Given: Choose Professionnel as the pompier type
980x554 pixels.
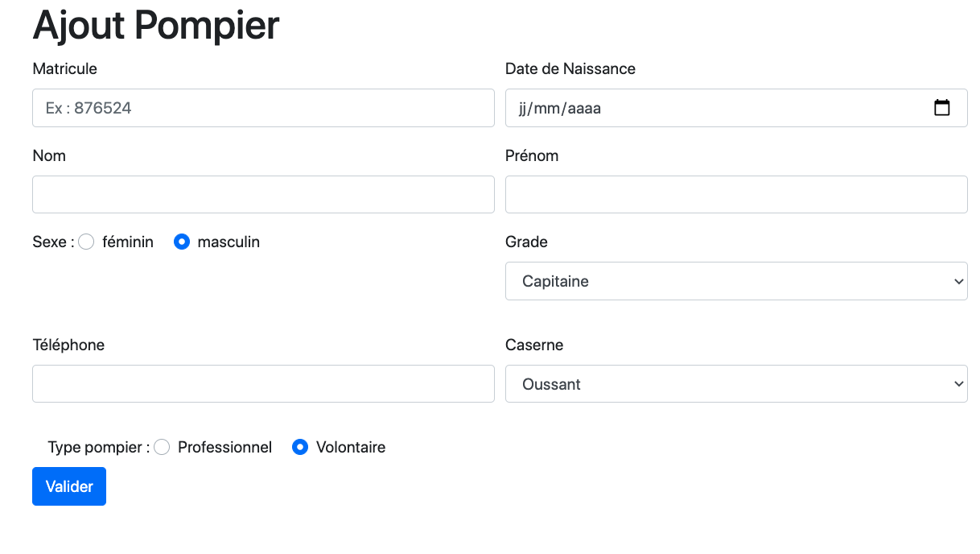Looking at the screenshot, I should [162, 447].
